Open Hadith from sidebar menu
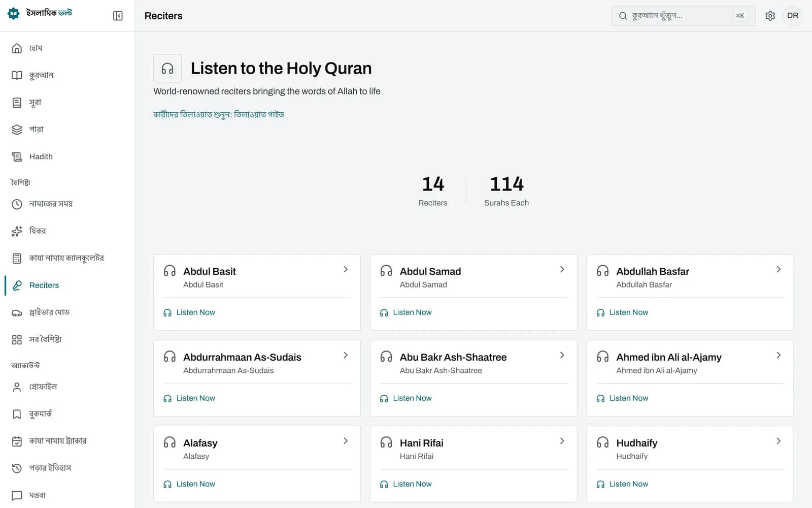Viewport: 812px width, 508px height. [67, 156]
